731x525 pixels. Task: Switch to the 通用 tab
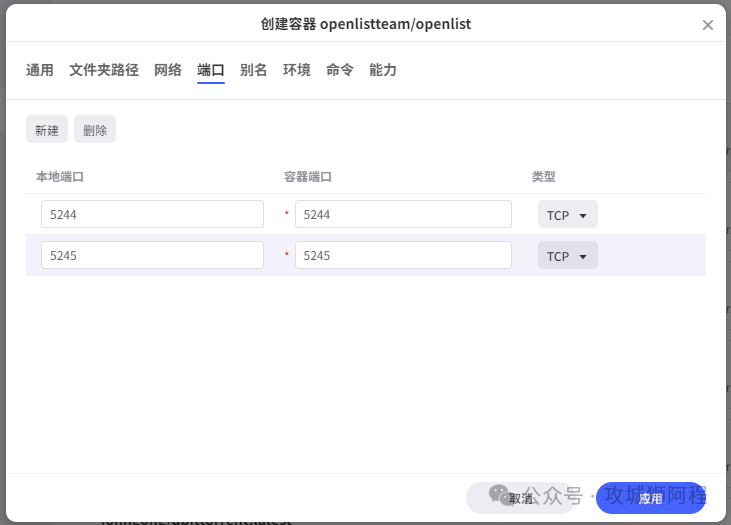tap(40, 70)
